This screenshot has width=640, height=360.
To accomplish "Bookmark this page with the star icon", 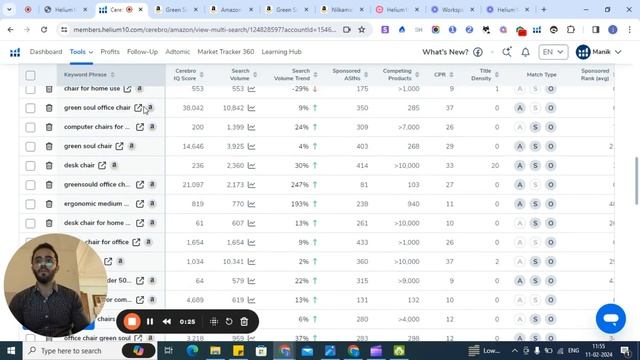I will [x=362, y=30].
